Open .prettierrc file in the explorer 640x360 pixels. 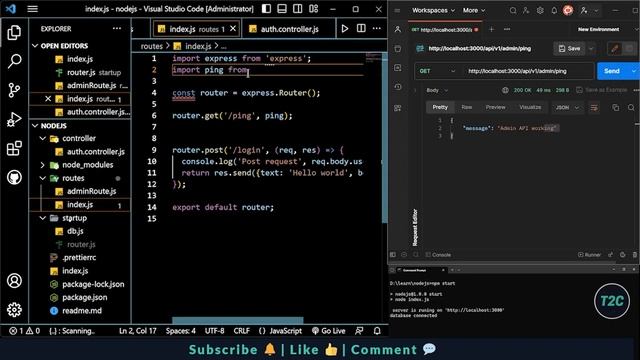click(79, 258)
